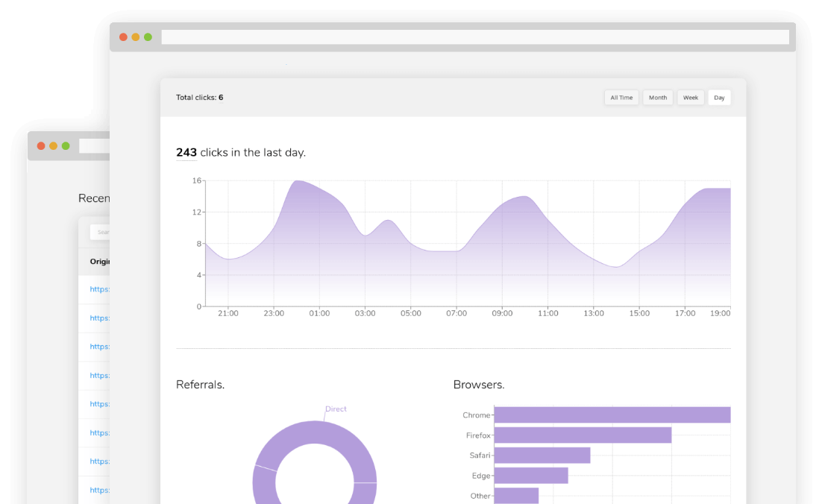Click the Edge bar in Browsers chart

[531, 476]
